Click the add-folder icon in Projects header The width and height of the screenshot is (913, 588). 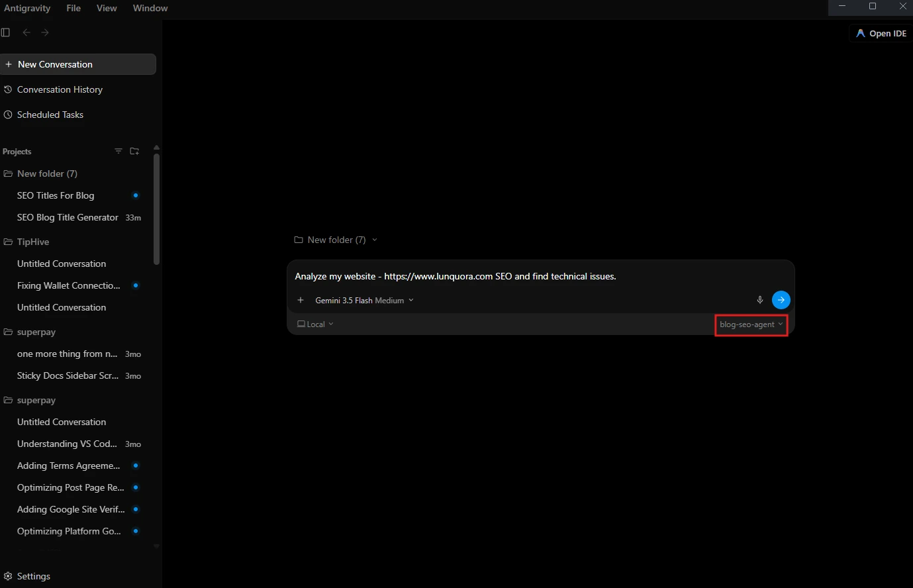click(x=134, y=152)
